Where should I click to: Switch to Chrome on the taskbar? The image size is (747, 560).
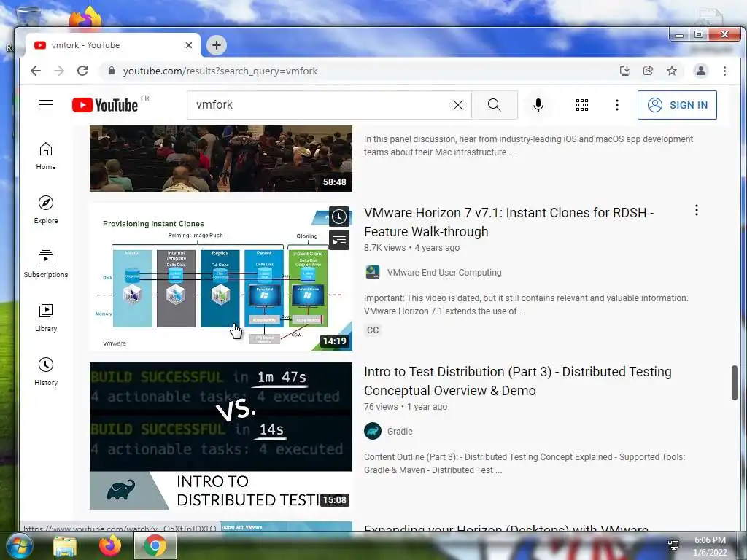[x=155, y=545]
